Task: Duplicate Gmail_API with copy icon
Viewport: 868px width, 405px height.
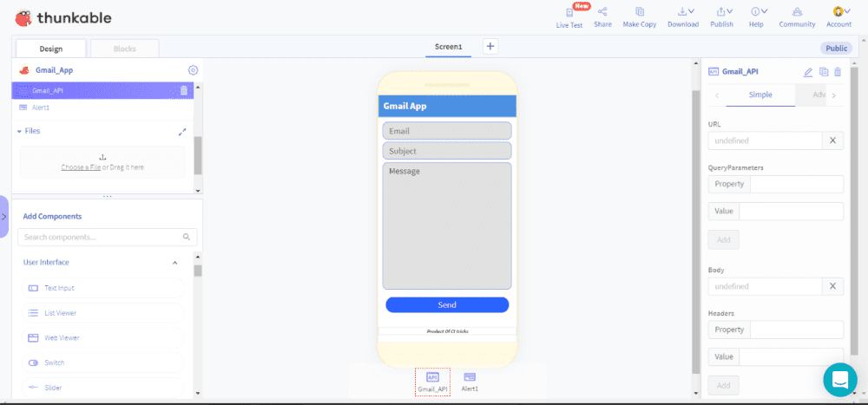Action: pos(824,71)
